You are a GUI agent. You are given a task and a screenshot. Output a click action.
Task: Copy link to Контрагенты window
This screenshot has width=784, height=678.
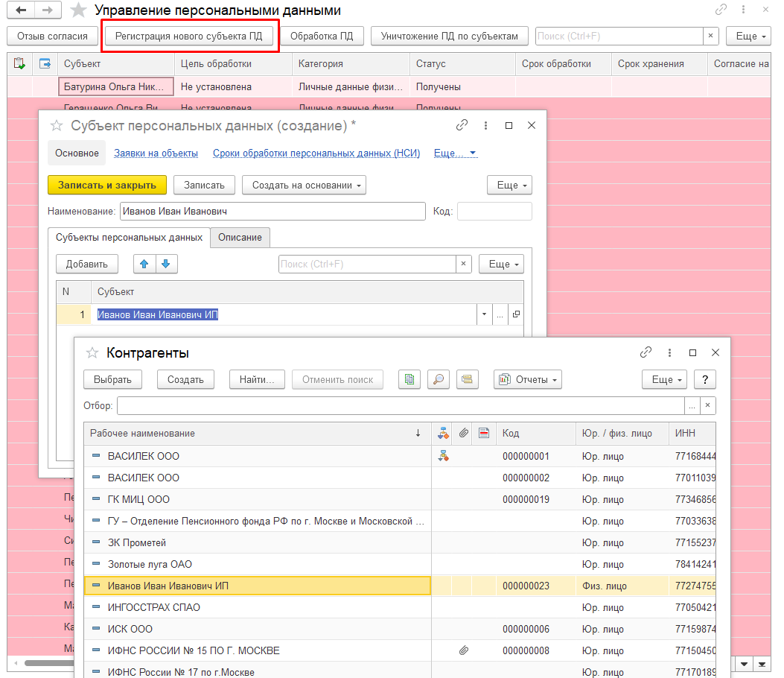(x=646, y=352)
